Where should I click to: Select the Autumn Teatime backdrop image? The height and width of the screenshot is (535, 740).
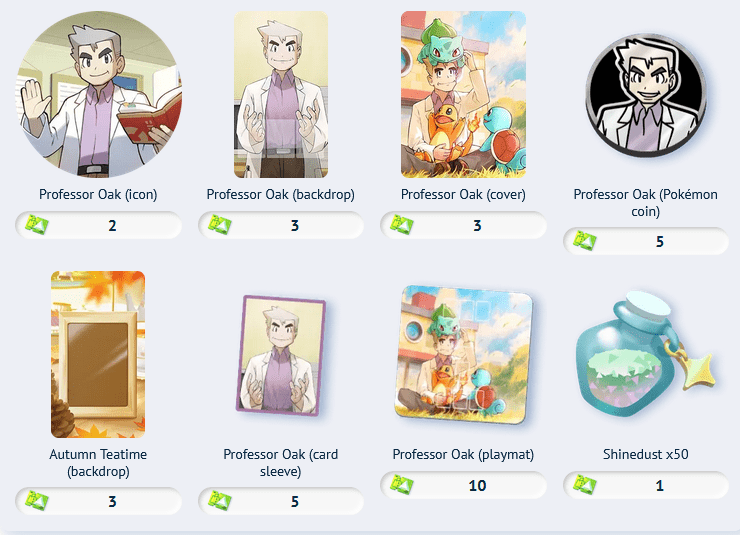pyautogui.click(x=98, y=354)
